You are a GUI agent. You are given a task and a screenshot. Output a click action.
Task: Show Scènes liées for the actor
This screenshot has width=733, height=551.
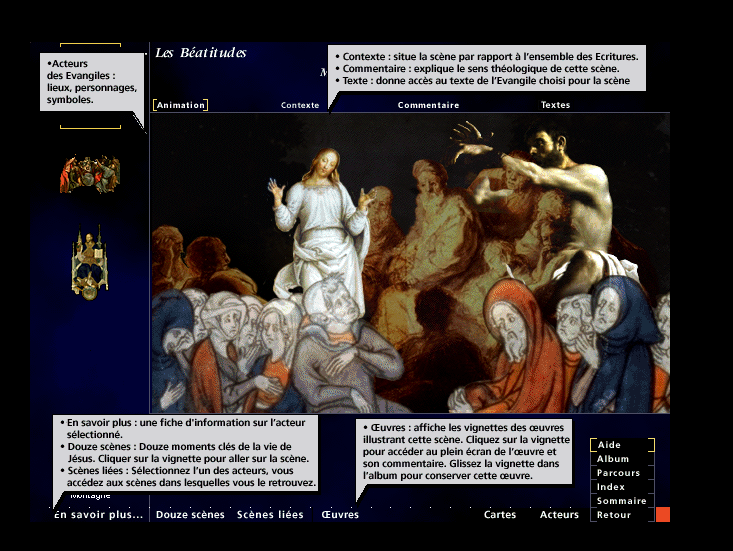(270, 515)
